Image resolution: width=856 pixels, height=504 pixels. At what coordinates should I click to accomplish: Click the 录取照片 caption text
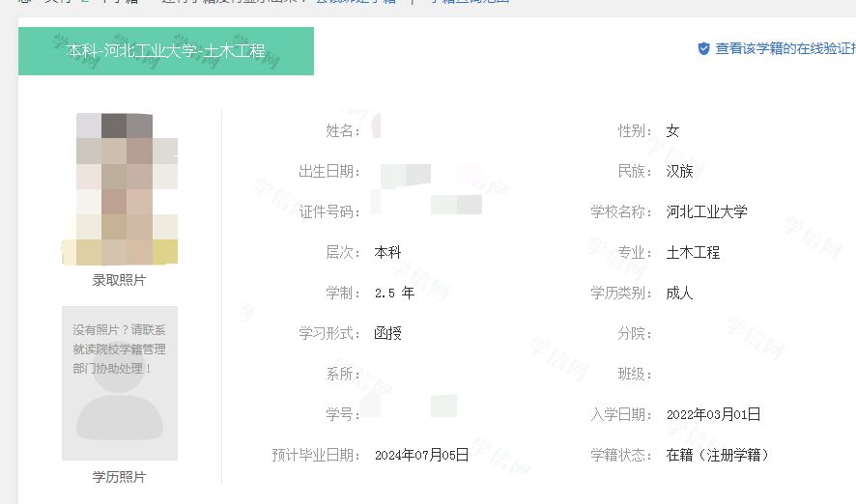(119, 280)
